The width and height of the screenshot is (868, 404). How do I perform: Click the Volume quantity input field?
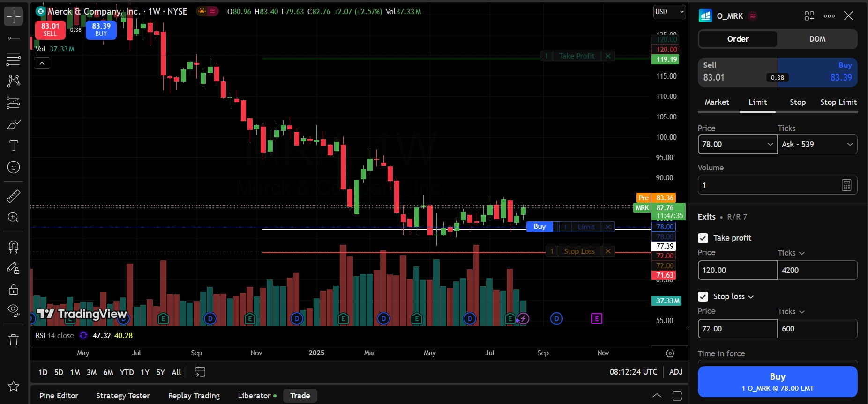778,185
